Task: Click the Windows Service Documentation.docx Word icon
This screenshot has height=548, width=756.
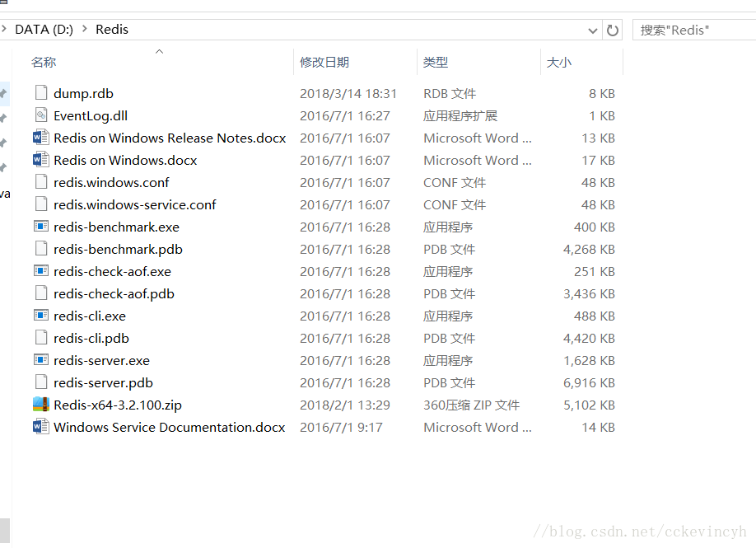Action: pyautogui.click(x=41, y=426)
